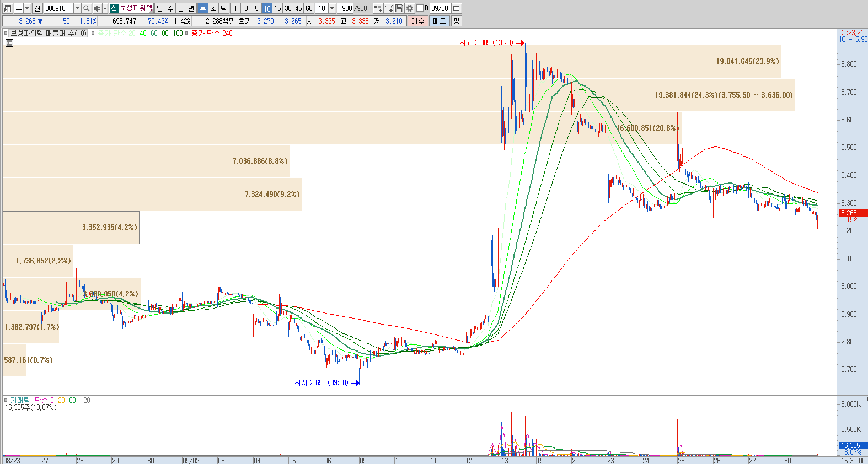
Task: Click the candlestick add indicator icon
Action: (x=378, y=8)
